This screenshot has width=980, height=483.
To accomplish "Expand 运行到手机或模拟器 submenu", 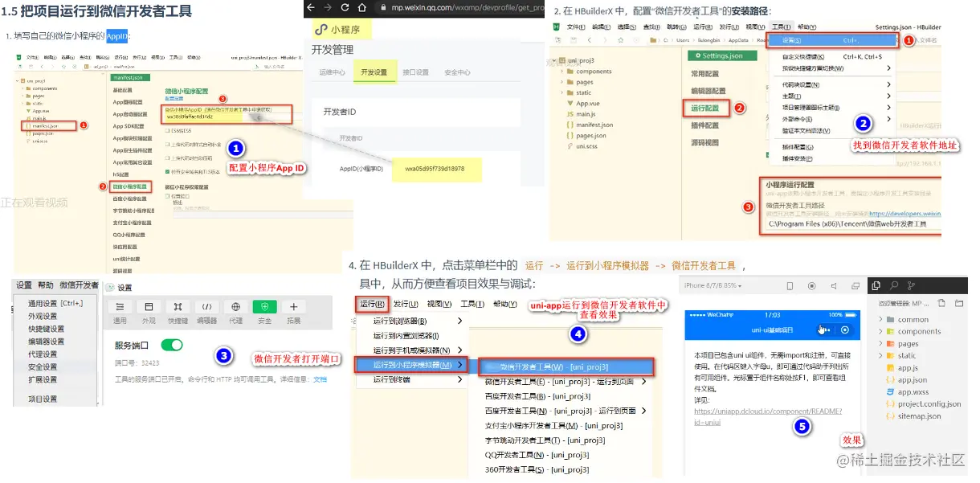I will click(460, 350).
